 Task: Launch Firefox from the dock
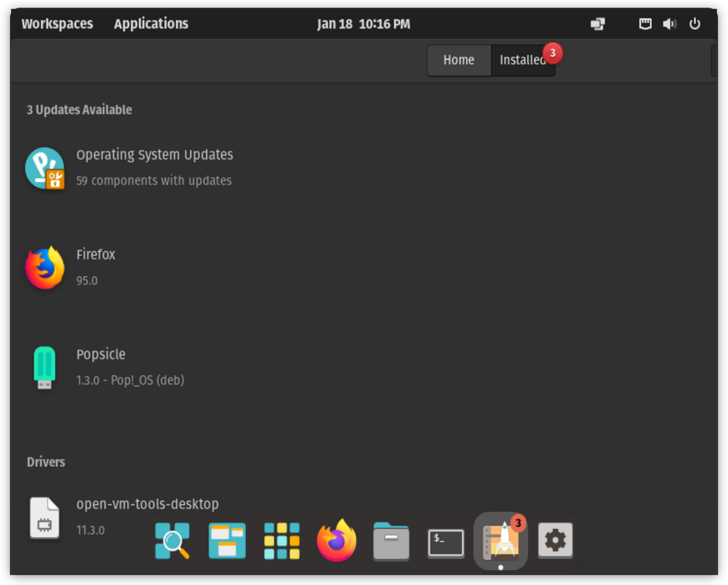(336, 541)
